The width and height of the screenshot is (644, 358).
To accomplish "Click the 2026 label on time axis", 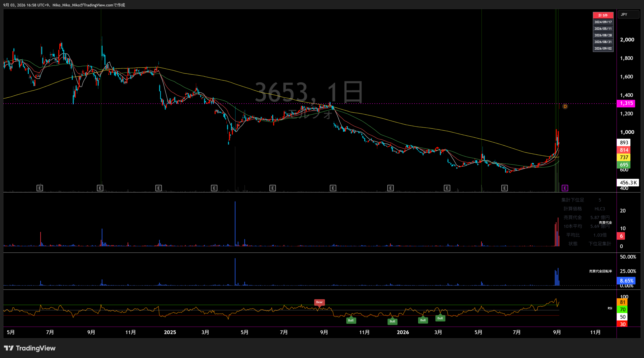I will [403, 332].
